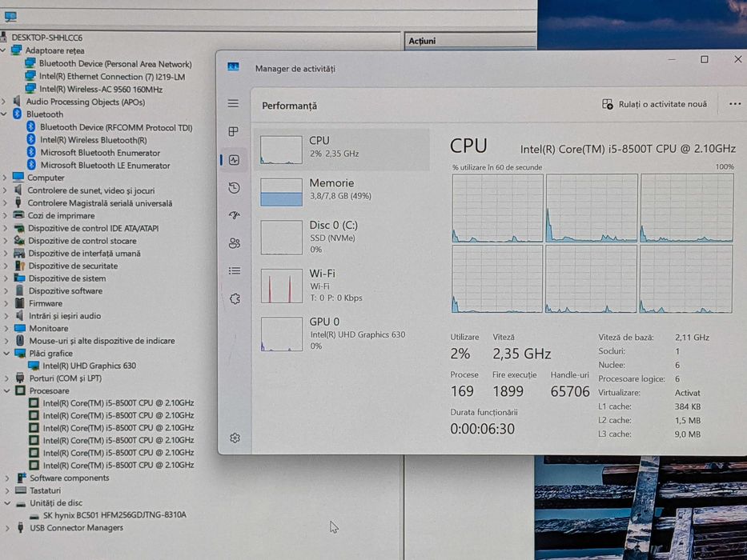
Task: Click the uptime value 0:00:06:30
Action: (482, 429)
